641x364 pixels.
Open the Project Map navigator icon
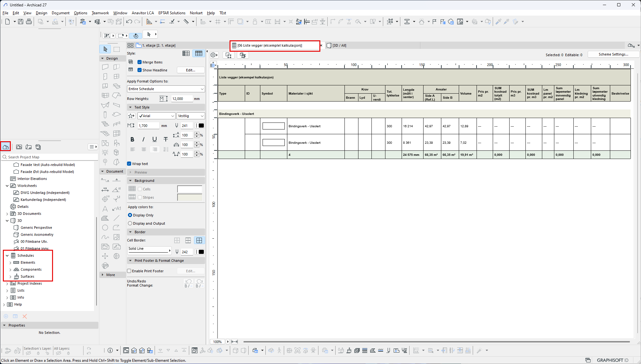click(x=6, y=147)
